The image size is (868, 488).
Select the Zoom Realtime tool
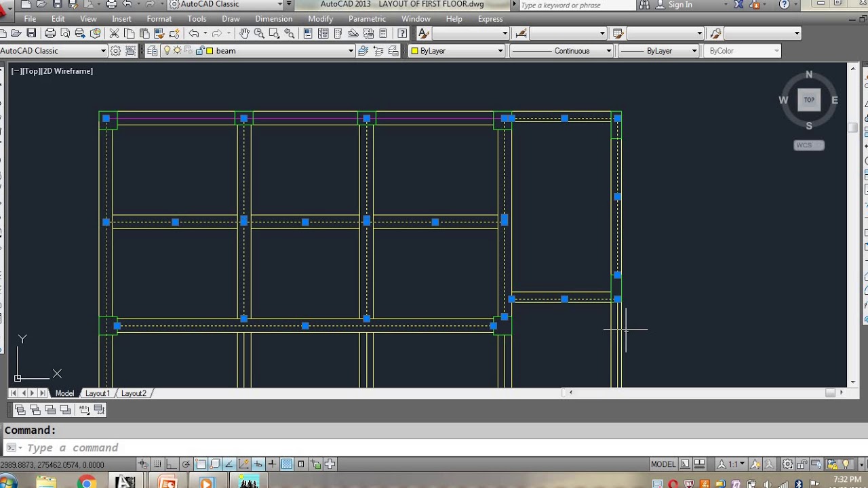coord(259,33)
